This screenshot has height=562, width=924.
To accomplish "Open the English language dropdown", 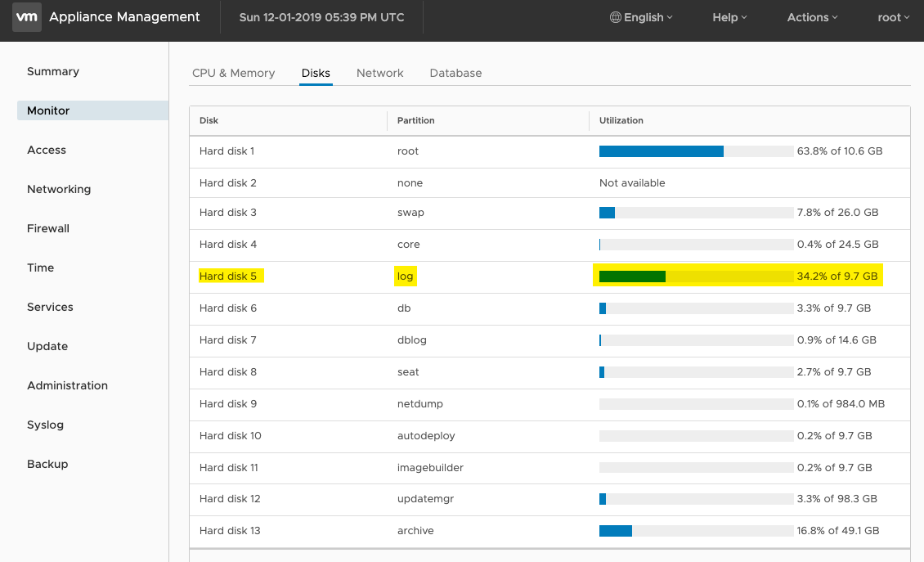I will pos(641,18).
